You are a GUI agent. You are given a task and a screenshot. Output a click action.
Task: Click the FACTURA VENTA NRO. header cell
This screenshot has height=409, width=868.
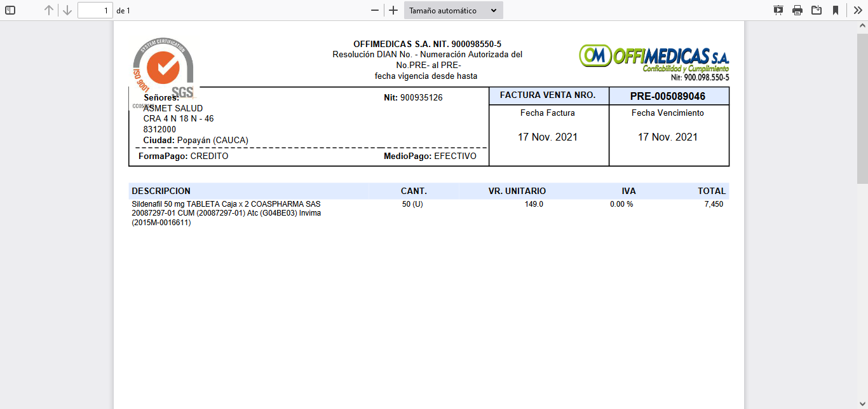(x=548, y=95)
